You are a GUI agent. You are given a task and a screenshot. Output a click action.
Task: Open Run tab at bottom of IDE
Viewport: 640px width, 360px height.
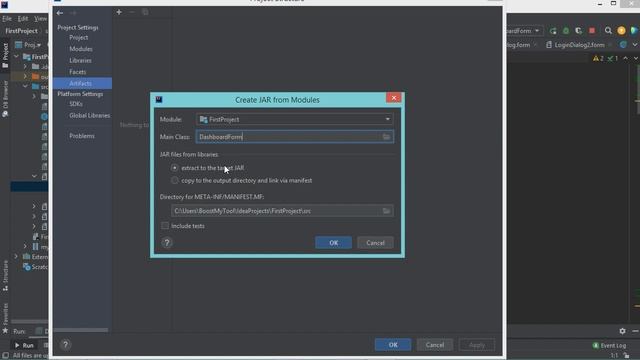point(24,345)
